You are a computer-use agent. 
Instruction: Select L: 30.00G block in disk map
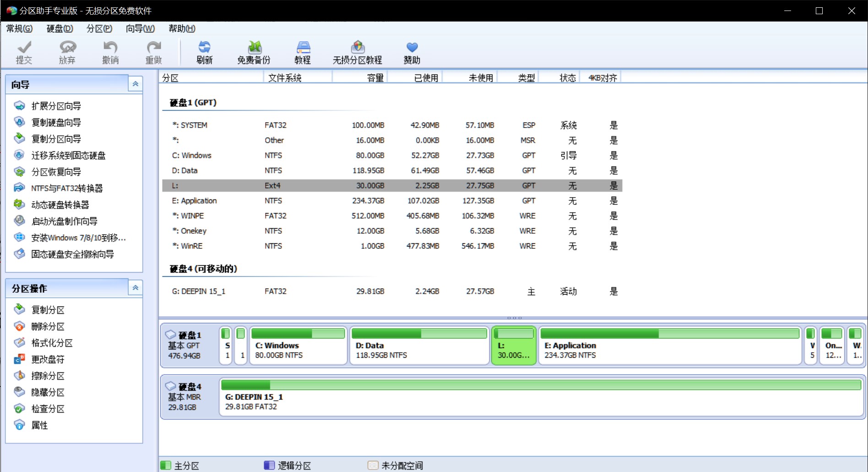tap(514, 345)
